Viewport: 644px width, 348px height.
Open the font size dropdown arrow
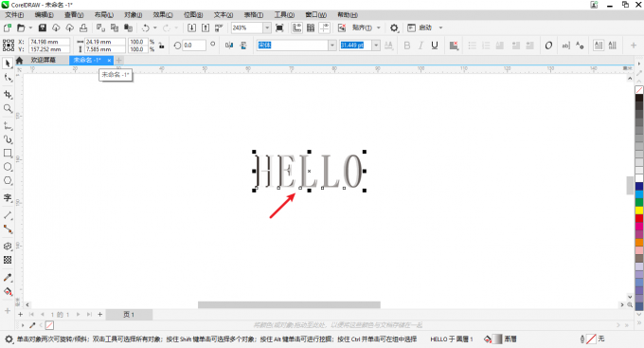pos(376,45)
